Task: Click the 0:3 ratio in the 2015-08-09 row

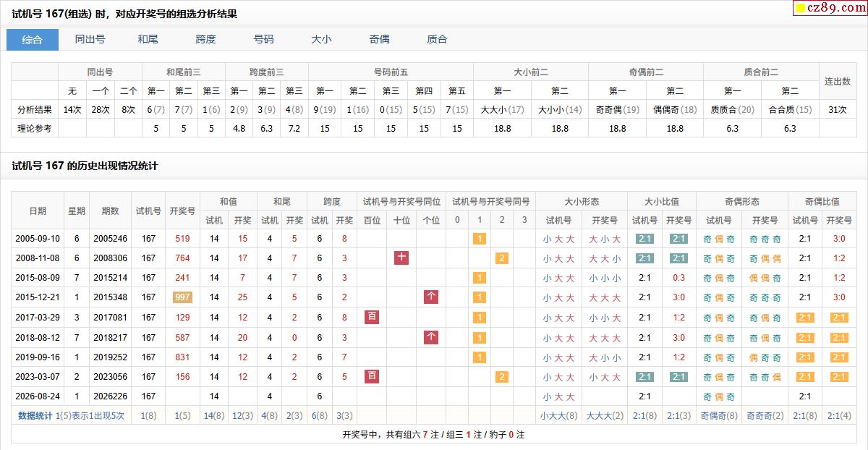Action: tap(678, 278)
